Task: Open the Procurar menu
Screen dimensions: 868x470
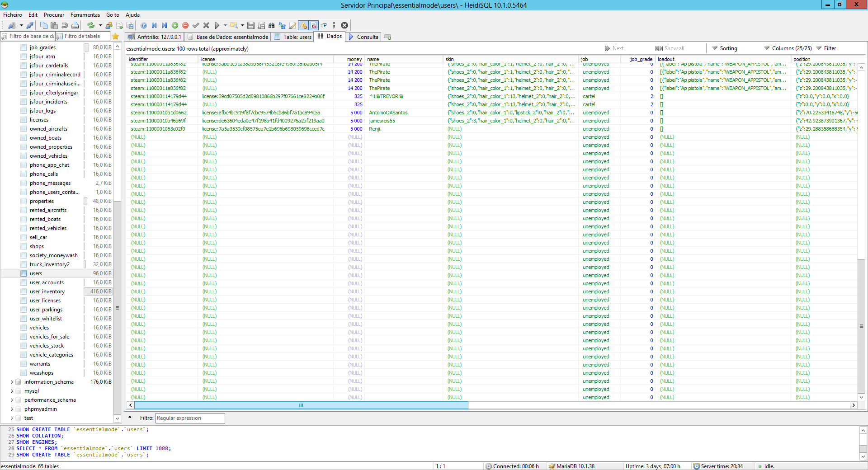Action: pyautogui.click(x=54, y=15)
